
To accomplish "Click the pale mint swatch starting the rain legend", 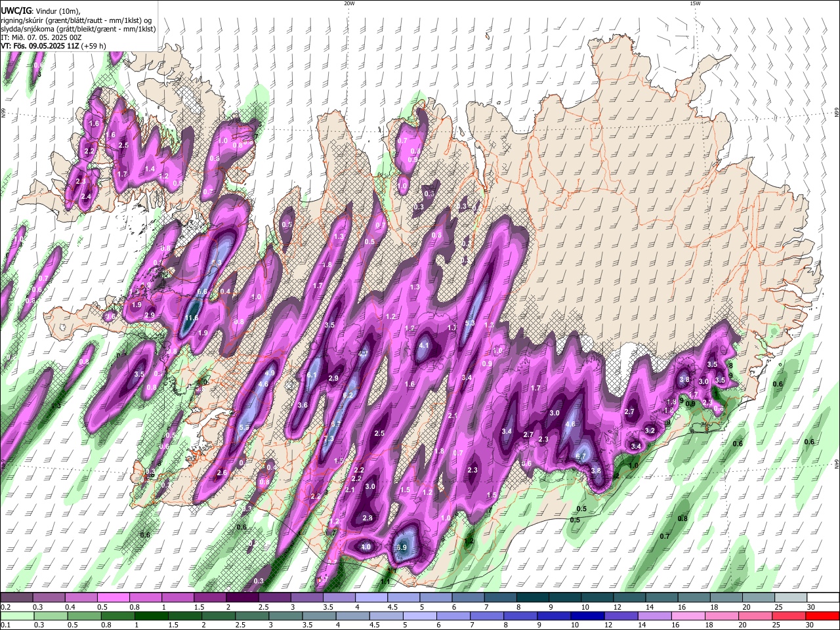I will (x=16, y=616).
